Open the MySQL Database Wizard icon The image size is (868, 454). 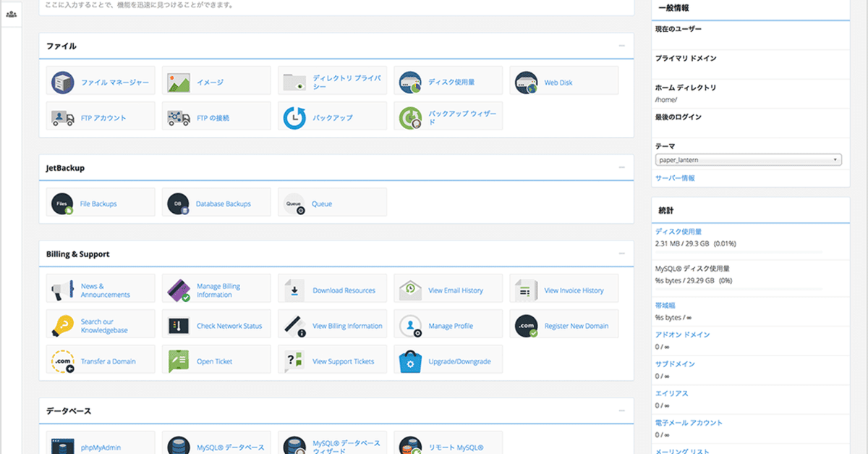[294, 445]
